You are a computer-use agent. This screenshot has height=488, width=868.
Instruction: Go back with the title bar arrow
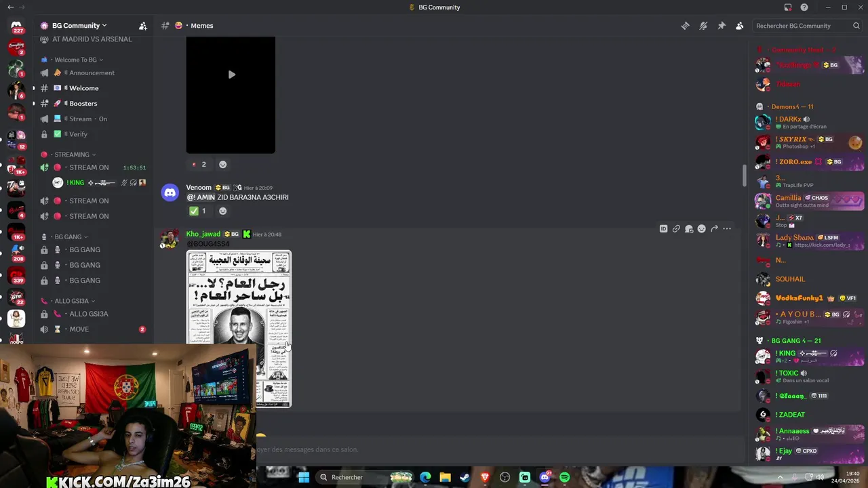[10, 7]
